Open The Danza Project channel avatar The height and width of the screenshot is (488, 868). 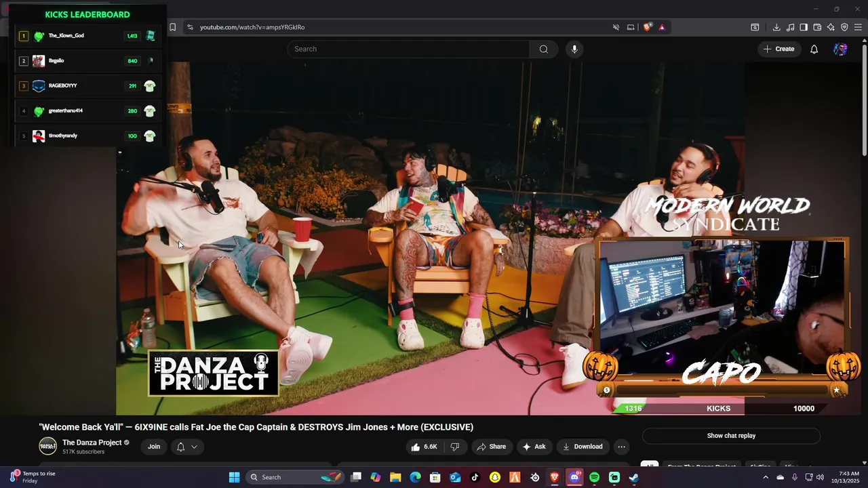point(47,446)
